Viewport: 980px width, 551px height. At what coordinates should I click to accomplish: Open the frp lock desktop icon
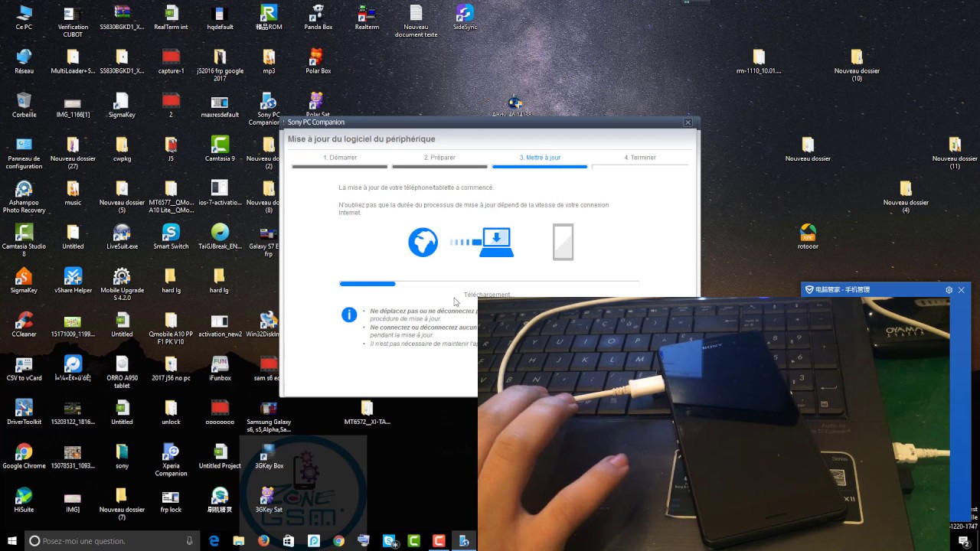[x=171, y=500]
